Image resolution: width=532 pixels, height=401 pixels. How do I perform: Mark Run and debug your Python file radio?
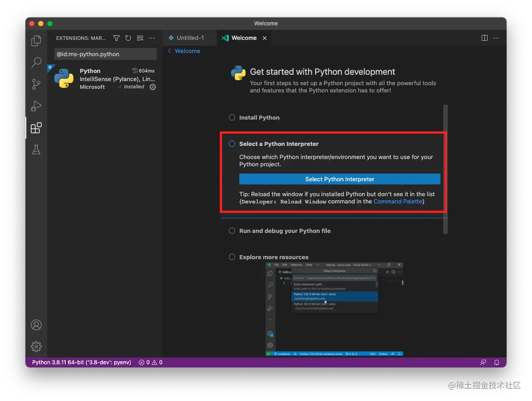(232, 231)
